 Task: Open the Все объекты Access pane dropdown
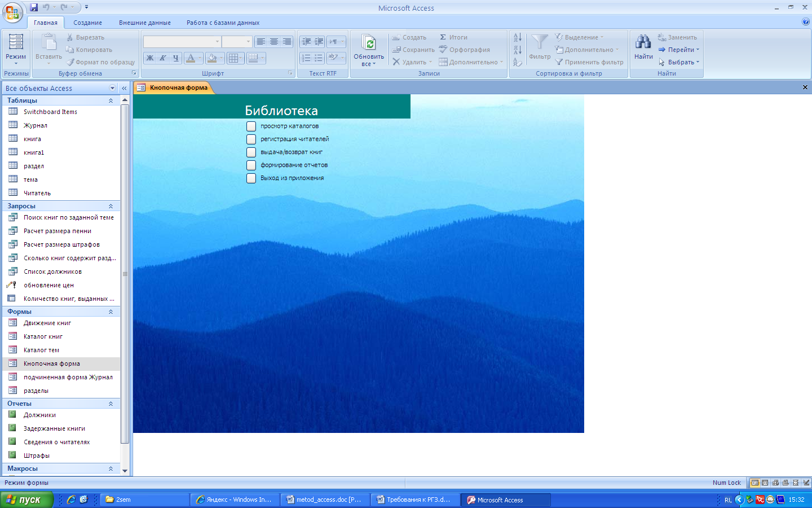[x=112, y=88]
